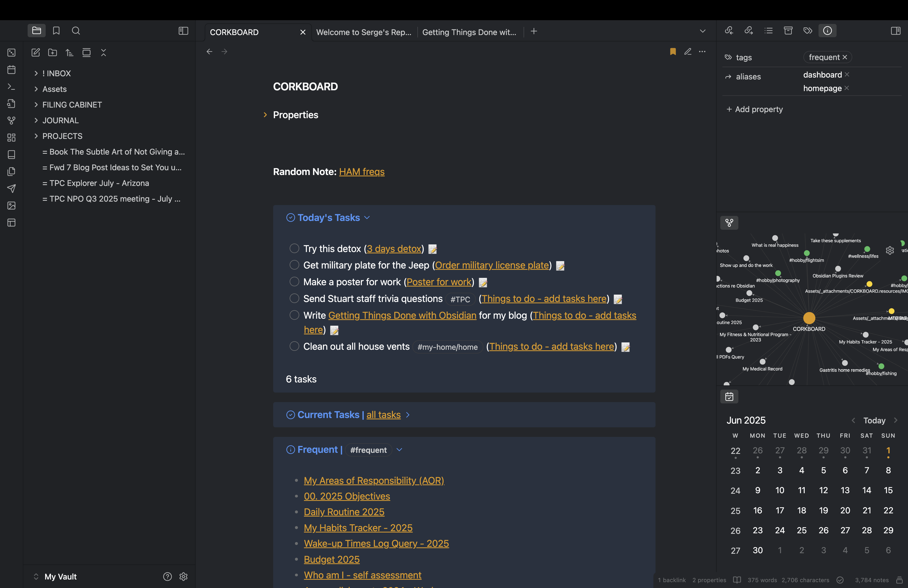Check off the "Try this detox" task
The image size is (908, 588).
point(294,248)
